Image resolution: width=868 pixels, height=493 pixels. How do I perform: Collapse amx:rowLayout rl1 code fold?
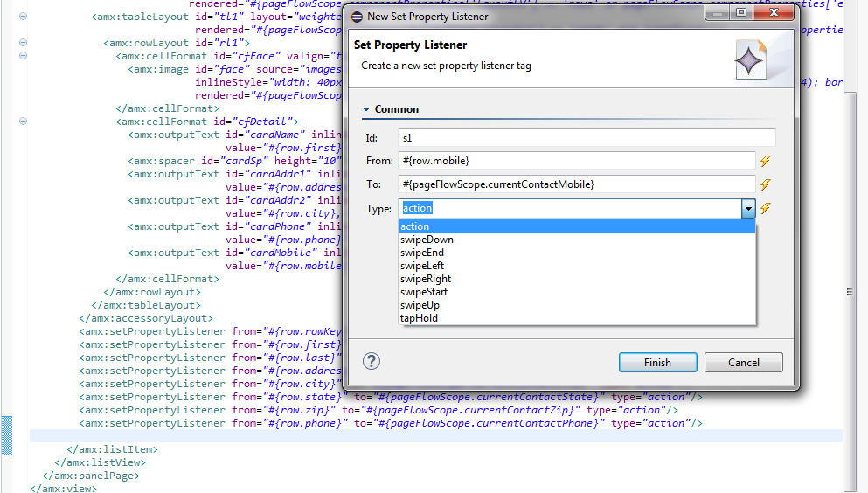click(x=24, y=42)
